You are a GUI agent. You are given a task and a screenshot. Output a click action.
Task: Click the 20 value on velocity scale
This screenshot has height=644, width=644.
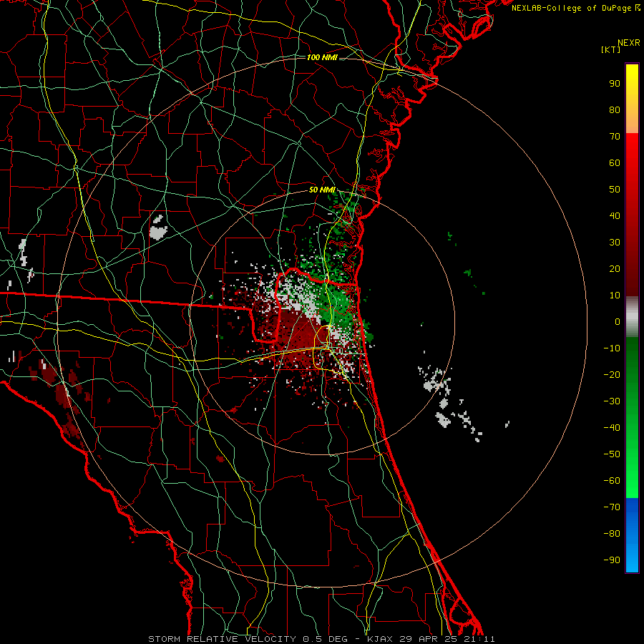click(x=615, y=269)
